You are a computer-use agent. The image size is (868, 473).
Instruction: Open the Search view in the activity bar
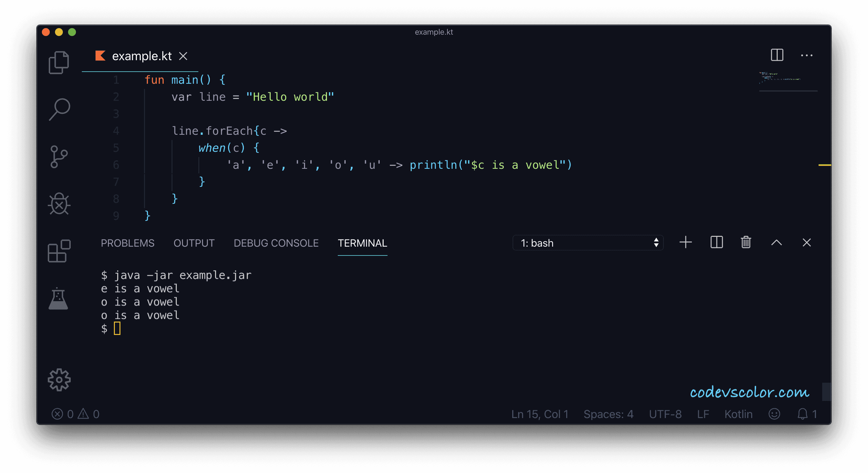[59, 109]
